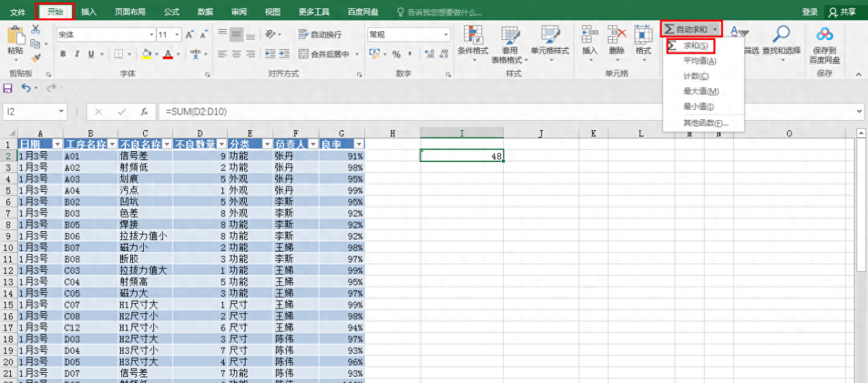Toggle underline formatting U

[91, 54]
